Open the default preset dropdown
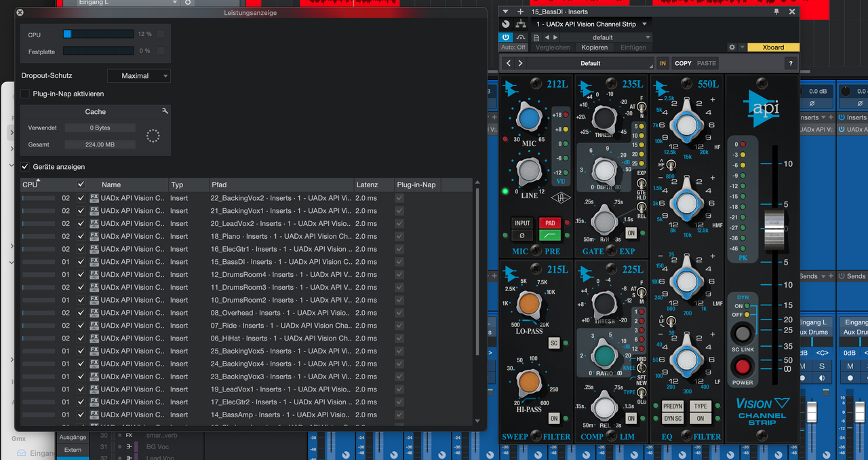This screenshot has width=868, height=460. [x=607, y=37]
